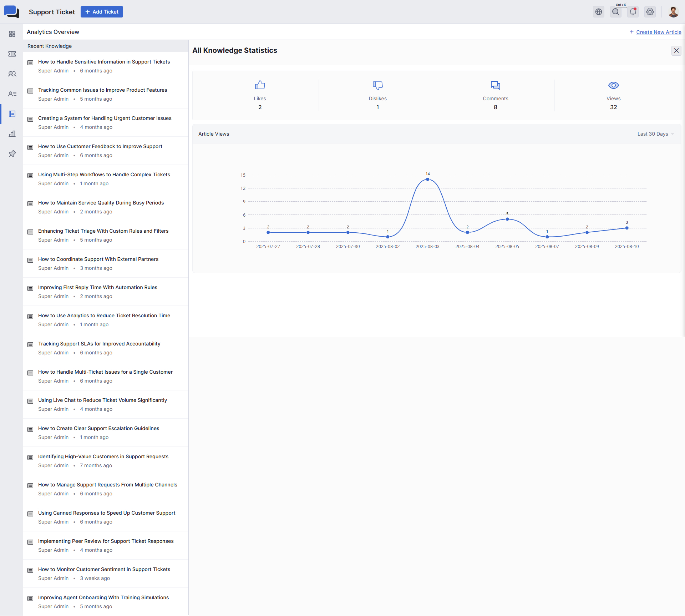The image size is (685, 616).
Task: Click the search magnifier icon
Action: 616,12
